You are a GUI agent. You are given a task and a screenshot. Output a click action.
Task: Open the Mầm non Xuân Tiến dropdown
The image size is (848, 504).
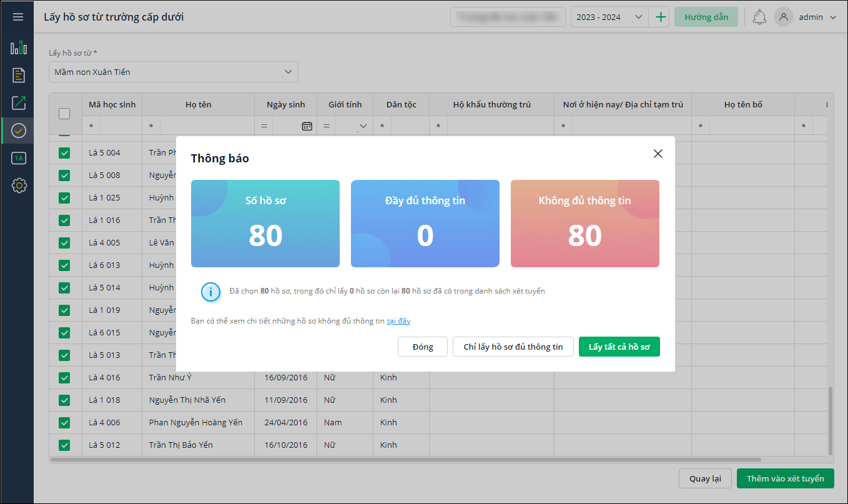pos(173,72)
